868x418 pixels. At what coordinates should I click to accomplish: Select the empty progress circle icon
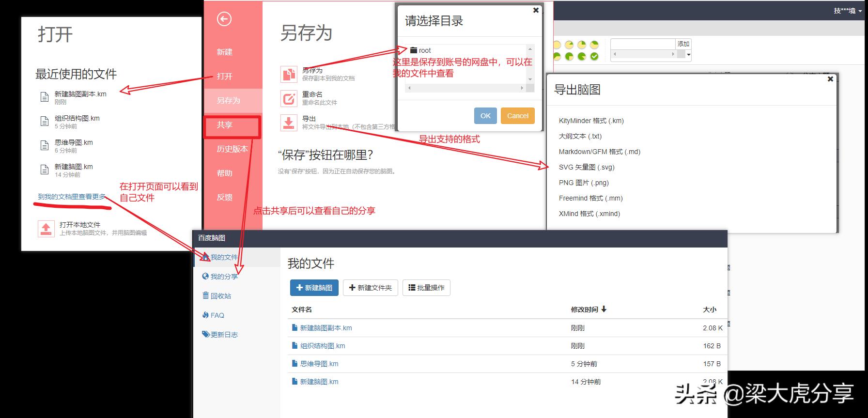click(557, 45)
